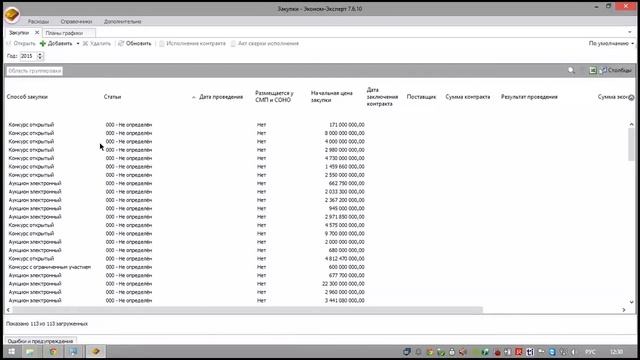
Task: Select the row priced 3 441 080 000,00
Action: coord(317,300)
